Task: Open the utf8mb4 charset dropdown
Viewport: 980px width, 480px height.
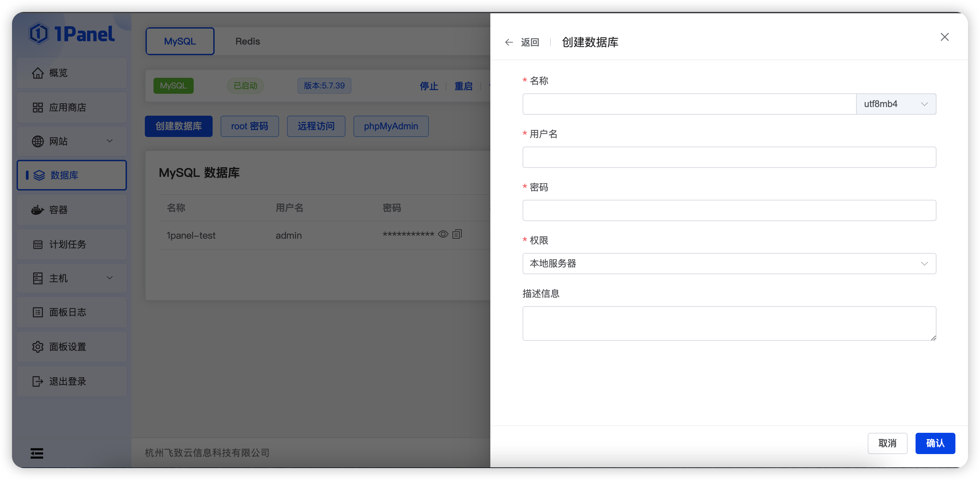Action: click(896, 103)
